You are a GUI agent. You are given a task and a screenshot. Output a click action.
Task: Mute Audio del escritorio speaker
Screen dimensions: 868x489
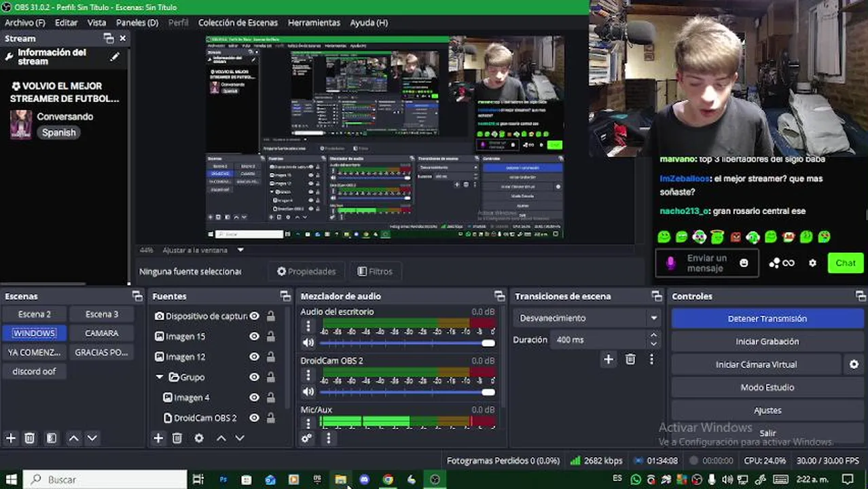[308, 343]
